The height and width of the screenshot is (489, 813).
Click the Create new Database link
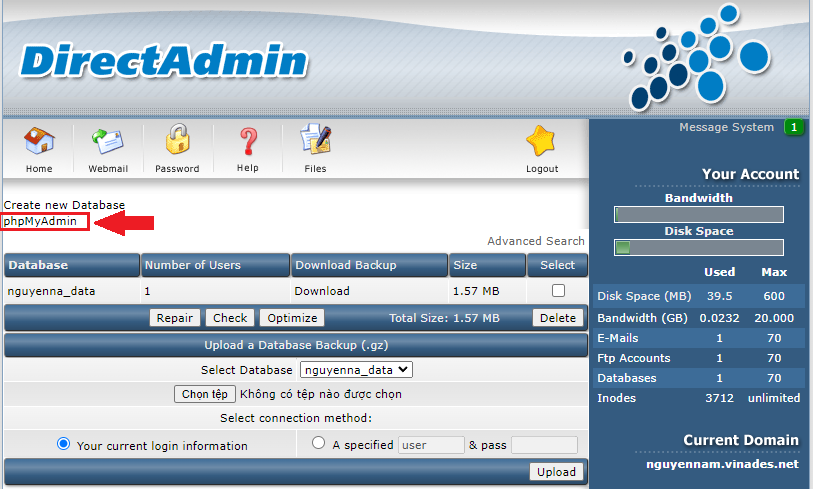pyautogui.click(x=64, y=205)
